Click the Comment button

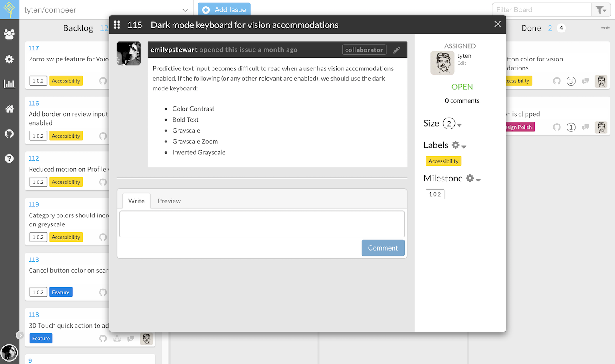click(x=383, y=248)
